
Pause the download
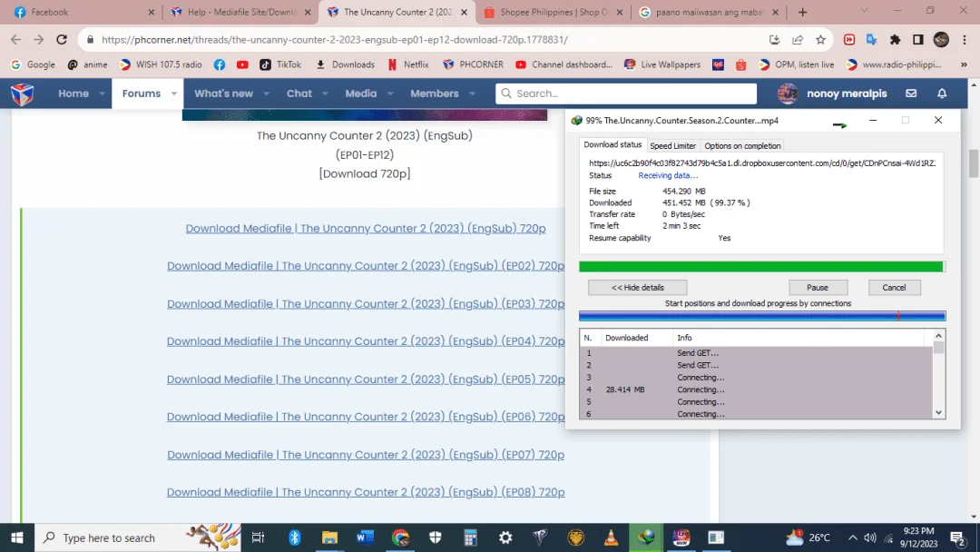(818, 288)
